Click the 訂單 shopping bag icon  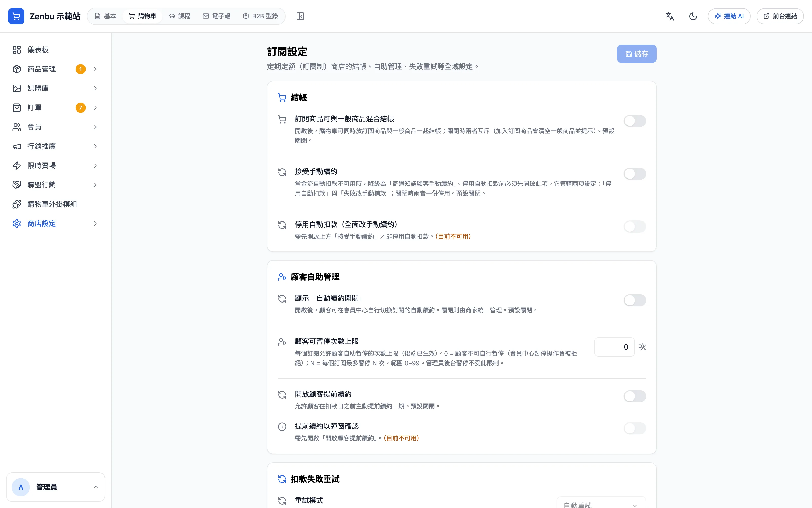pos(17,107)
